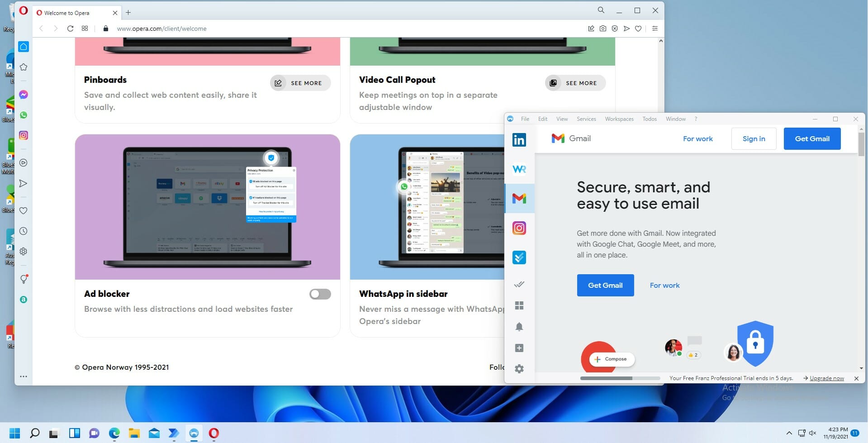This screenshot has width=868, height=443.
Task: Select the blue checkmark todo service in Franz
Action: [x=519, y=257]
